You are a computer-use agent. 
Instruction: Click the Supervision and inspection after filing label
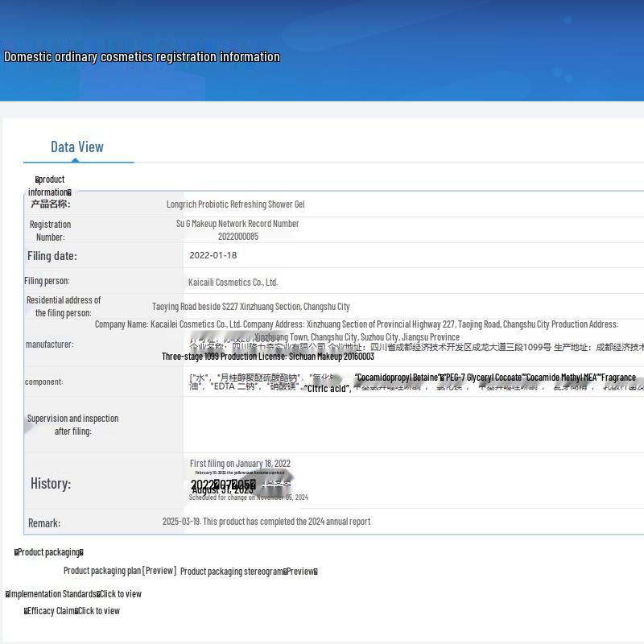pos(72,425)
